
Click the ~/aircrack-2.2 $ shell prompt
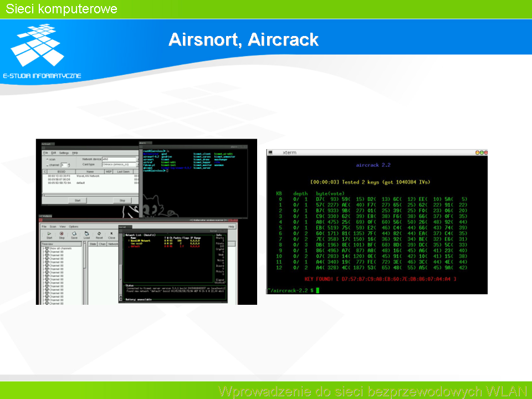(x=291, y=290)
